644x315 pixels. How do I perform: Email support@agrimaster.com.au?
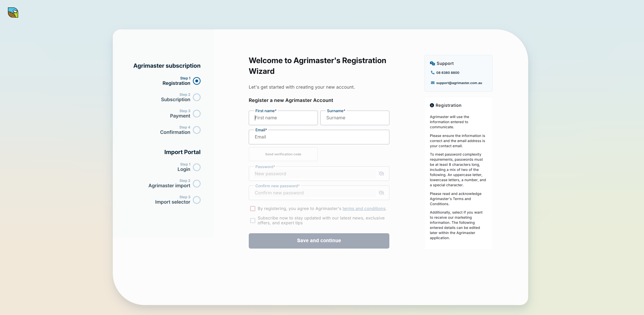coord(459,83)
